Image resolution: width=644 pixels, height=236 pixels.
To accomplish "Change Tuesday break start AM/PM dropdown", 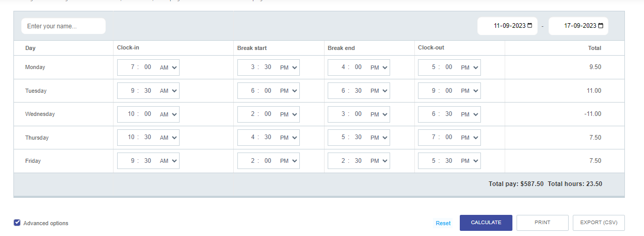I will coord(288,91).
